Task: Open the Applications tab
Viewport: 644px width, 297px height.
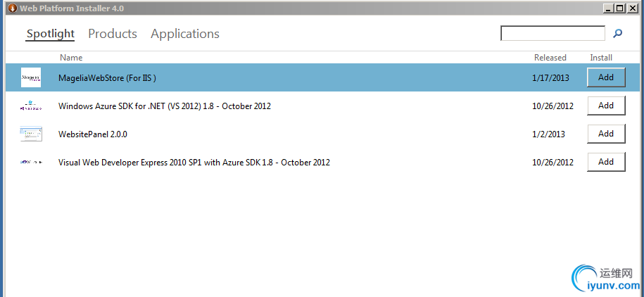Action: (x=185, y=34)
